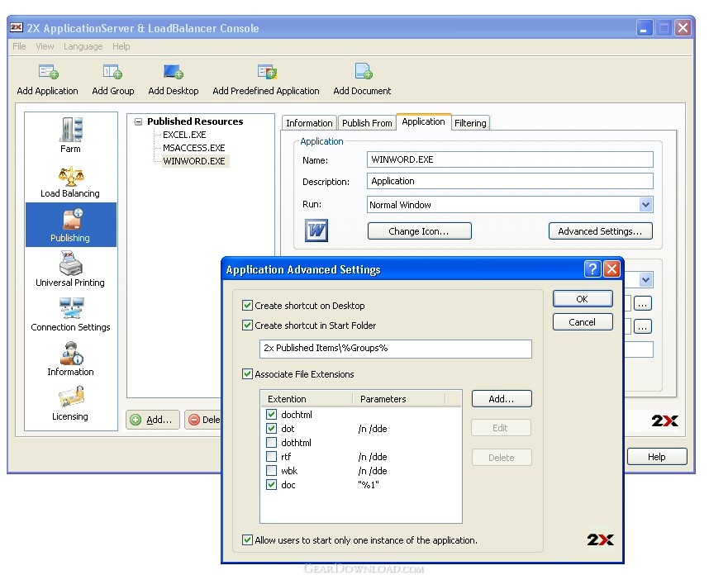Click Cancel in Advanced Settings dialog
This screenshot has width=728, height=575.
583,322
